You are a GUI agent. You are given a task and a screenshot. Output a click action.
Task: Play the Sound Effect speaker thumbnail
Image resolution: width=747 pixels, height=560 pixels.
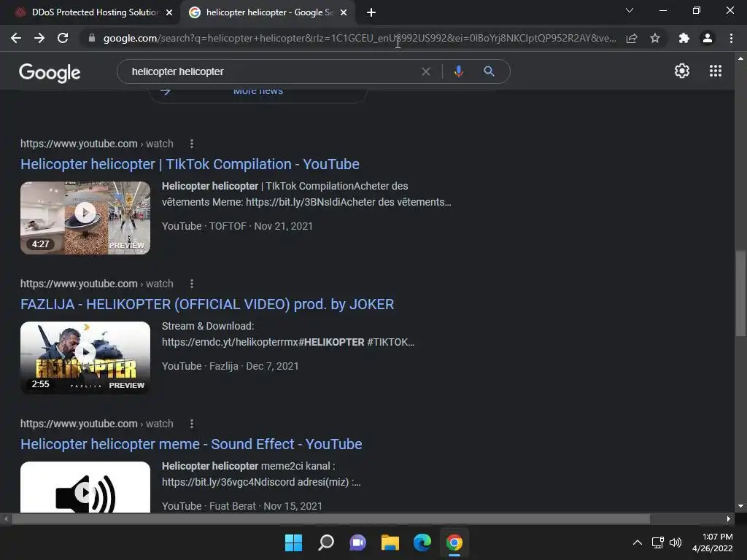pyautogui.click(x=85, y=487)
